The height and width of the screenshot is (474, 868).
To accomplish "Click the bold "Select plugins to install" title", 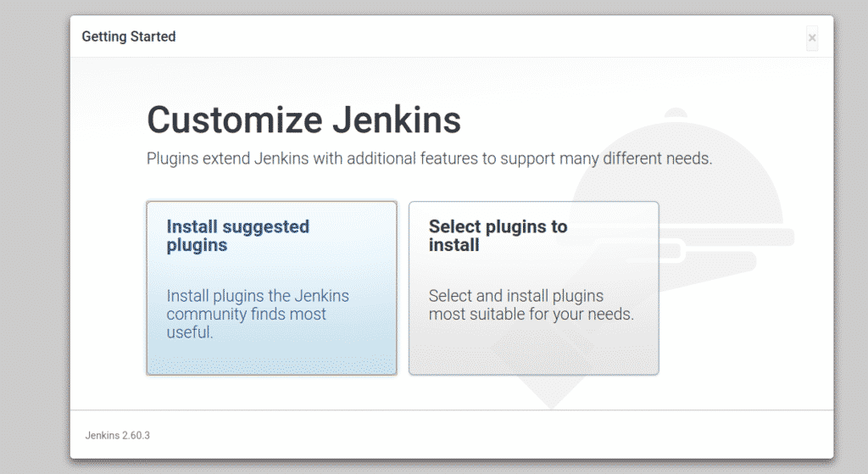I will (498, 236).
